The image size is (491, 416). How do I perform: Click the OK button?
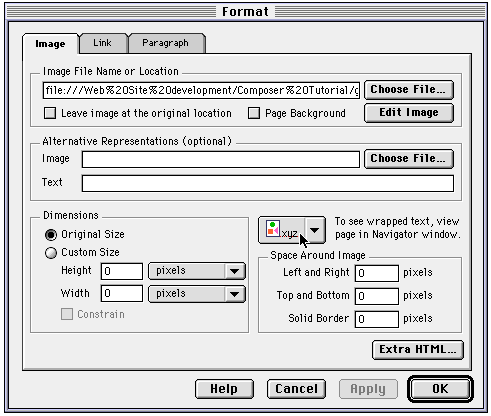(x=440, y=389)
